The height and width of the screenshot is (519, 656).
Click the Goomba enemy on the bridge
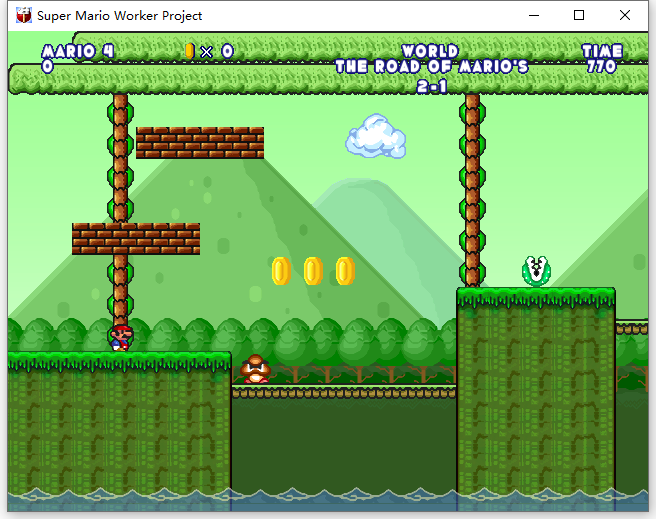coord(255,369)
